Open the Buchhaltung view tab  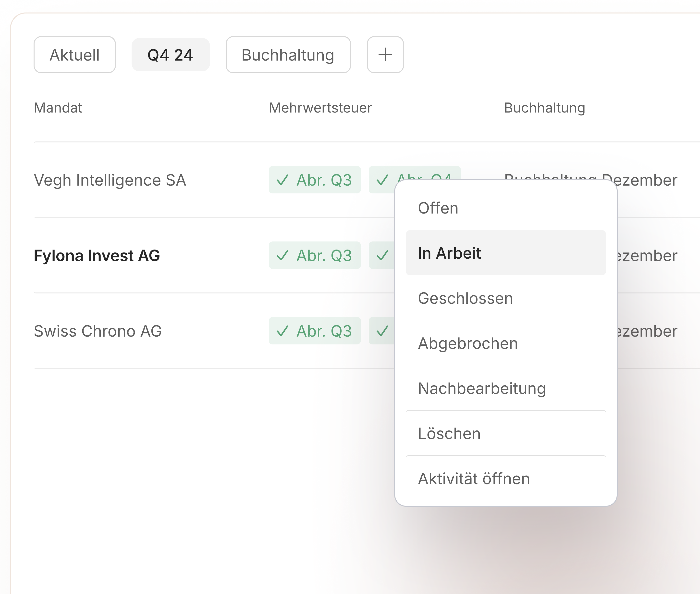288,55
